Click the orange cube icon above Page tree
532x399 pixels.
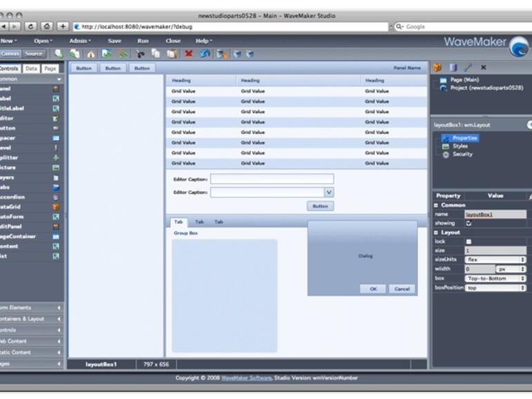point(437,68)
